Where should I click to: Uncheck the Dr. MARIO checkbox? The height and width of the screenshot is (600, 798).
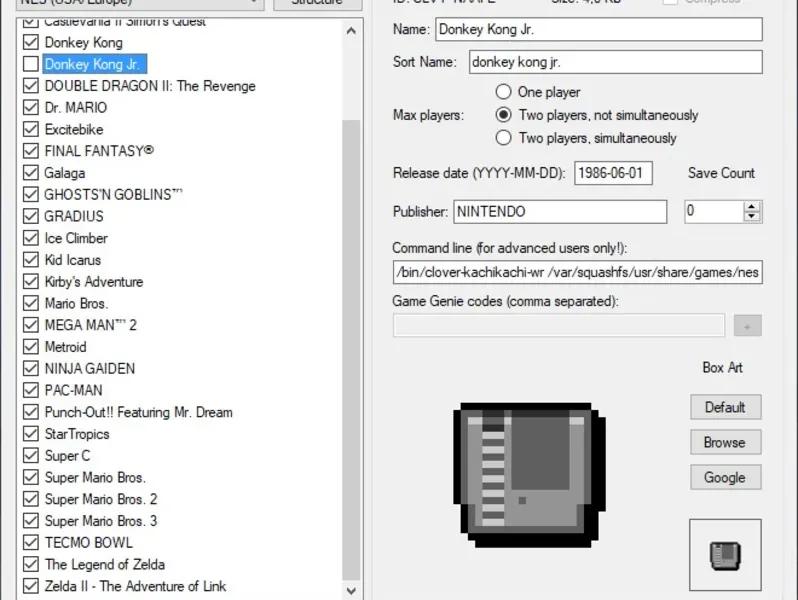pyautogui.click(x=31, y=107)
